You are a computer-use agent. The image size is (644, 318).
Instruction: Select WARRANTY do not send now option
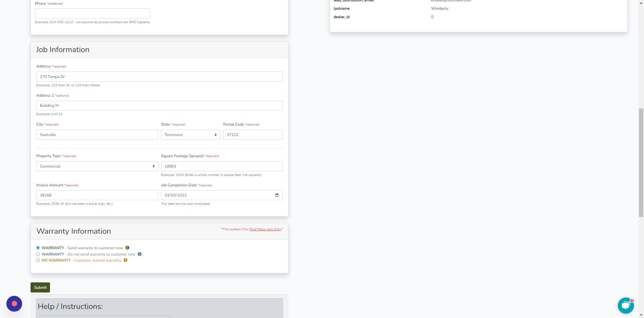coord(38,254)
